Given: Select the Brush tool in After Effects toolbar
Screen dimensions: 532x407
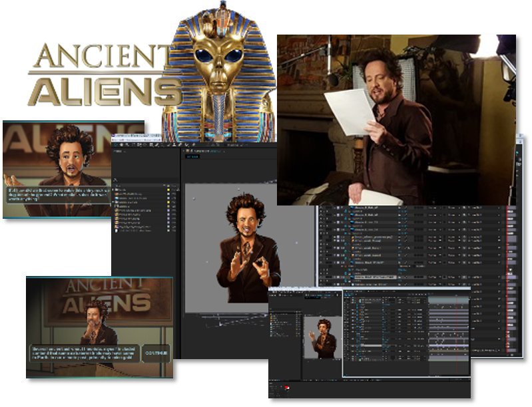Looking at the screenshot, I should pyautogui.click(x=168, y=145).
